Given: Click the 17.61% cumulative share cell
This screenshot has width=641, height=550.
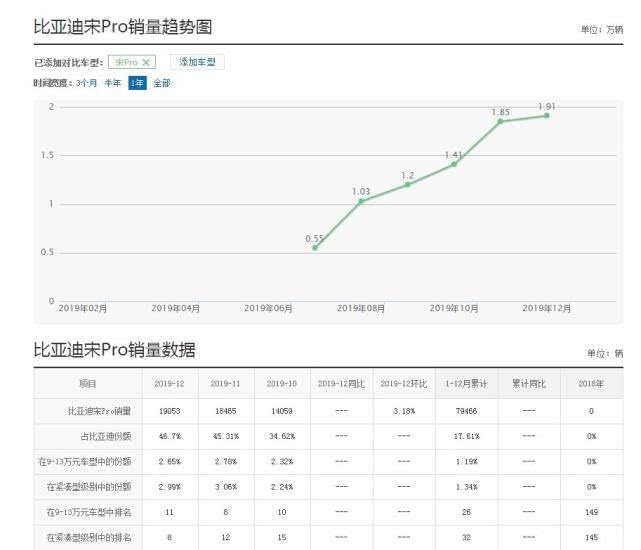Looking at the screenshot, I should (466, 436).
